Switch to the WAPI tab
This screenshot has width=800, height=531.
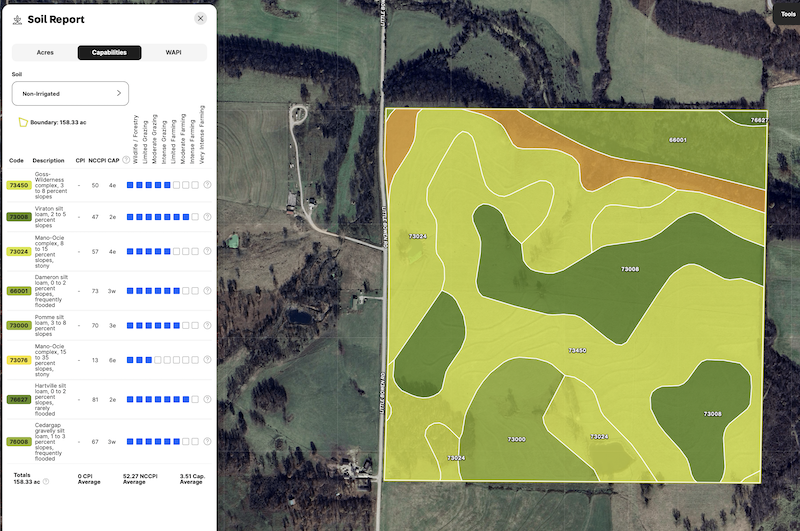[x=174, y=53]
